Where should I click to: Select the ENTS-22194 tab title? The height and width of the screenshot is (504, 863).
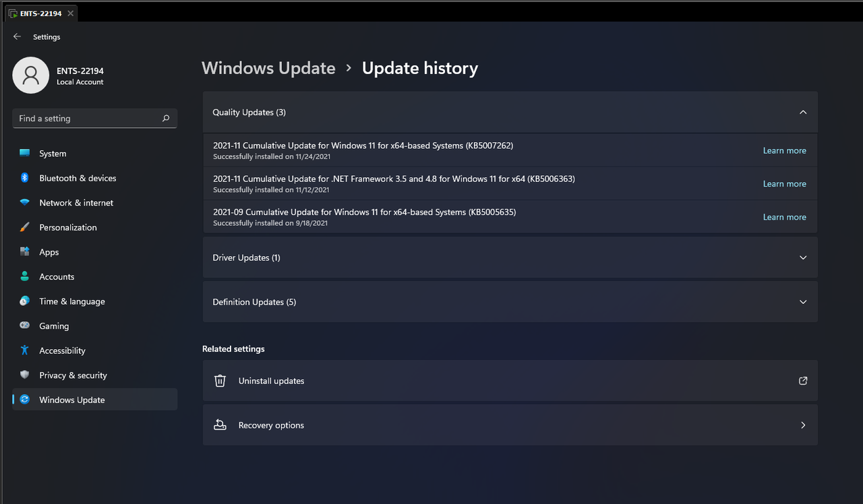[x=41, y=13]
